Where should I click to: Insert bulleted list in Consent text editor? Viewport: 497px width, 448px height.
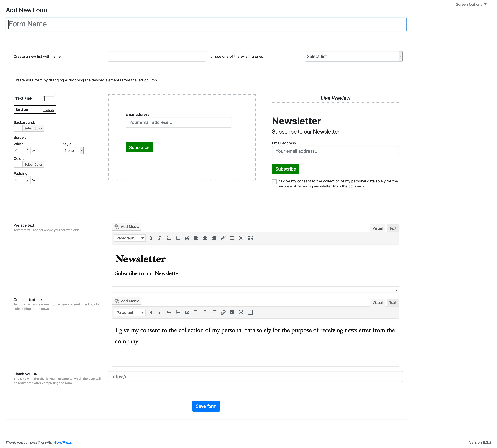(x=169, y=312)
